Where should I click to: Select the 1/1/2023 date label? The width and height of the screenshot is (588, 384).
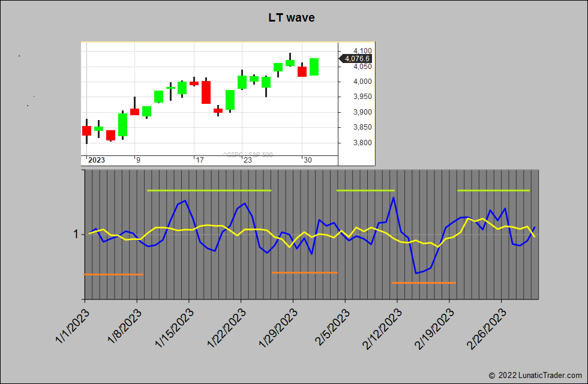73,326
